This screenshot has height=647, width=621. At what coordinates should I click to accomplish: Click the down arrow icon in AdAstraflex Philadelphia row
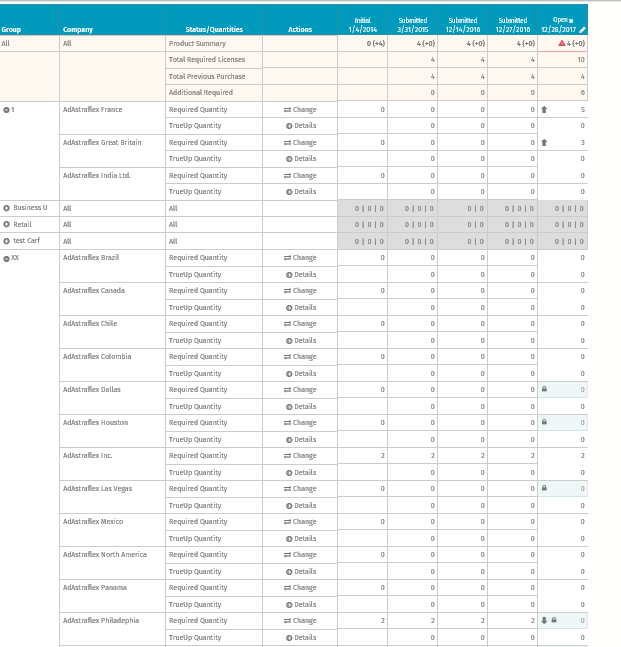544,620
